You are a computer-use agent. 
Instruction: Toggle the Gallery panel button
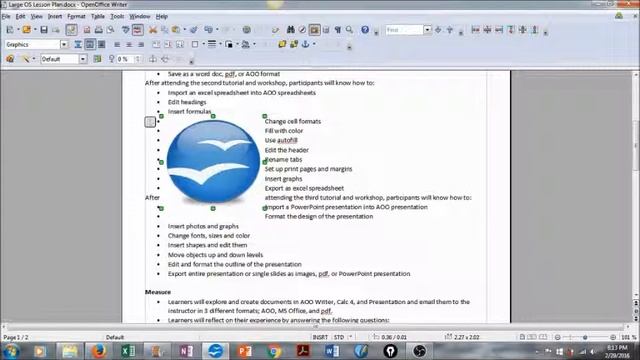pyautogui.click(x=314, y=30)
